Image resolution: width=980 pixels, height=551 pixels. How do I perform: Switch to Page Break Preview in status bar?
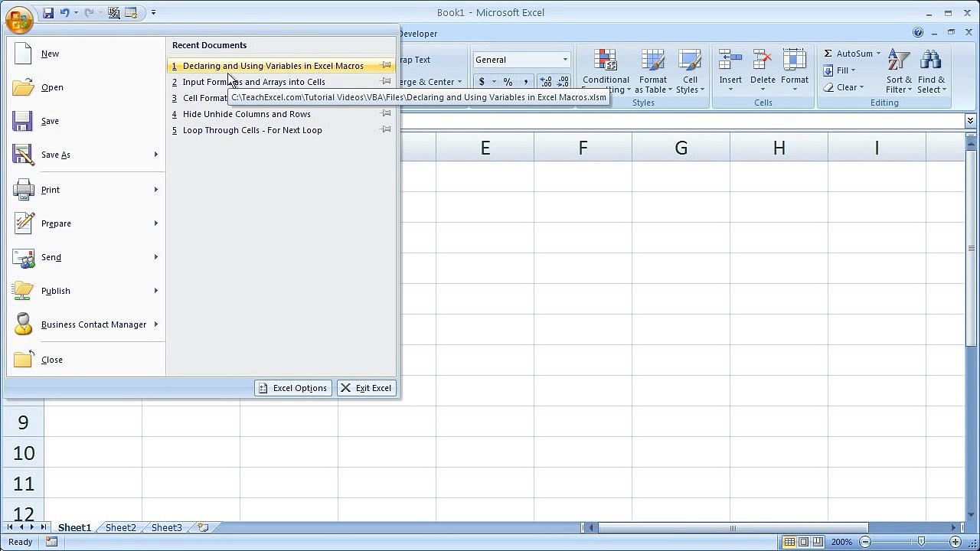[x=817, y=542]
